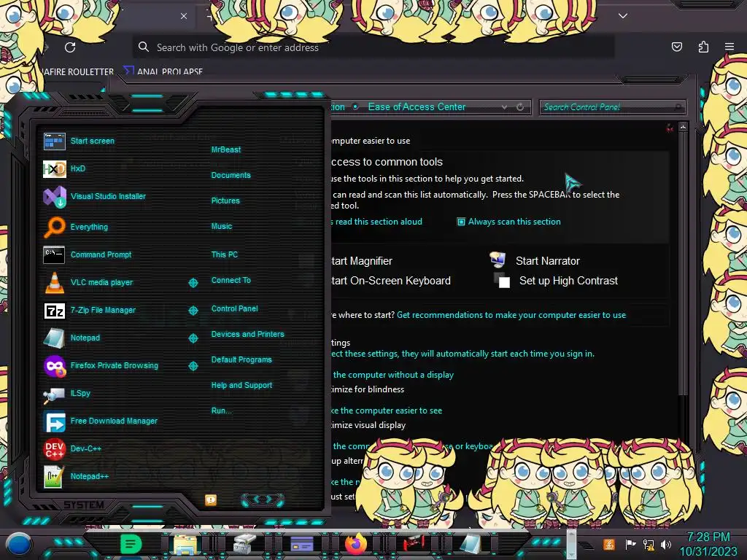The width and height of the screenshot is (747, 560).
Task: Open Devices and Printers from Start menu
Action: 247,334
